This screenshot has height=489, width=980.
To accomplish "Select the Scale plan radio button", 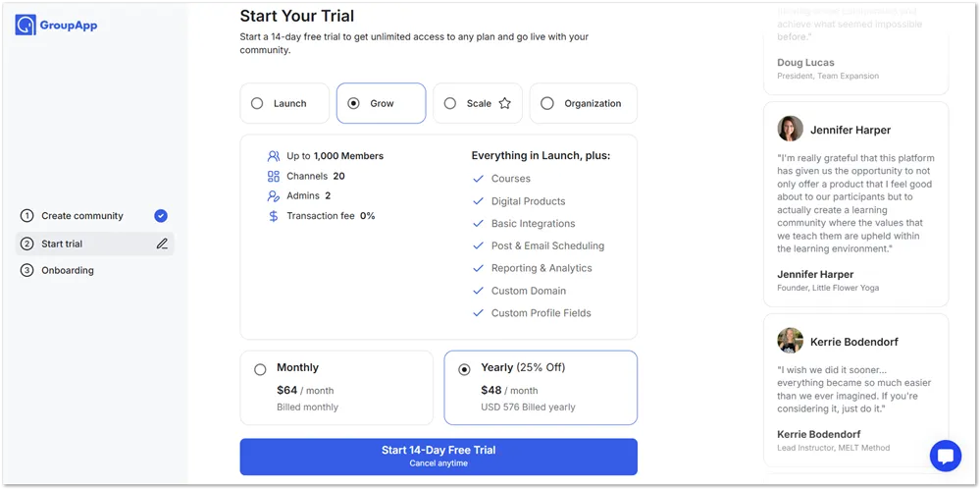I will [450, 104].
